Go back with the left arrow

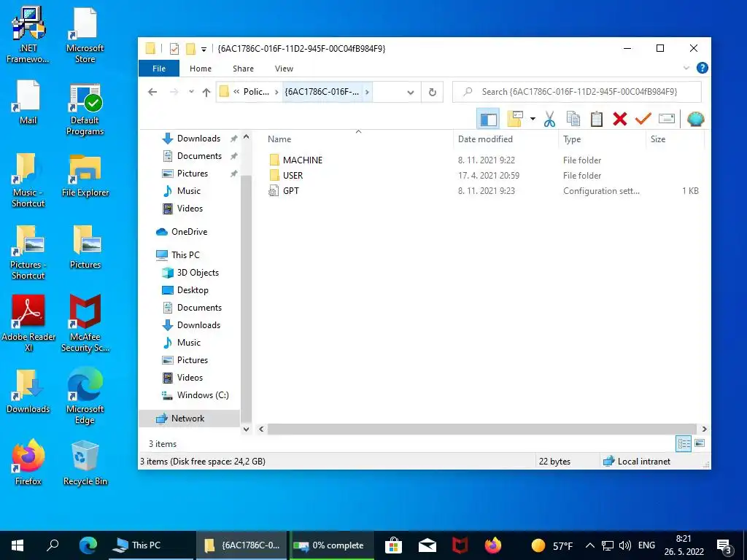coord(152,92)
